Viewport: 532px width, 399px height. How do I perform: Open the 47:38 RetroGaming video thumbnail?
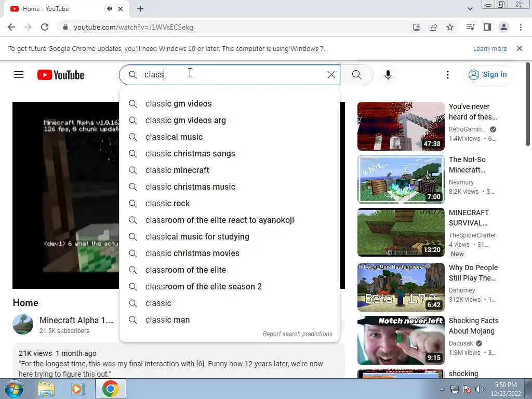pyautogui.click(x=401, y=126)
